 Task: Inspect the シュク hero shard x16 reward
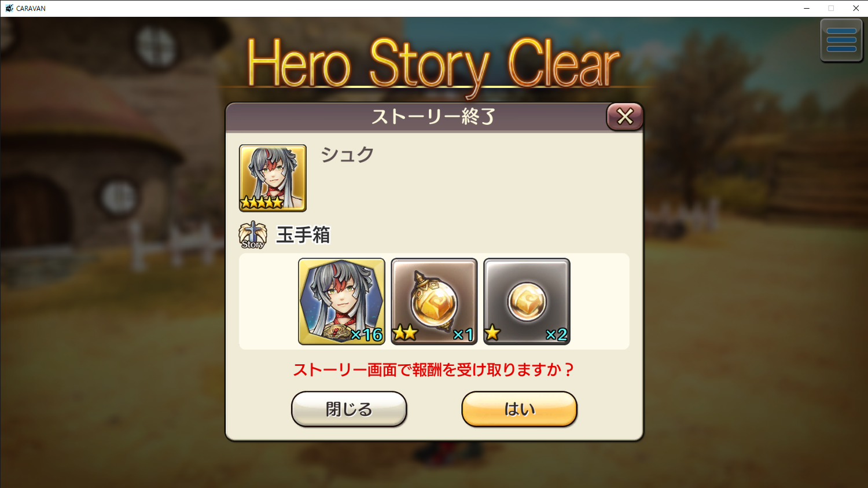click(341, 301)
